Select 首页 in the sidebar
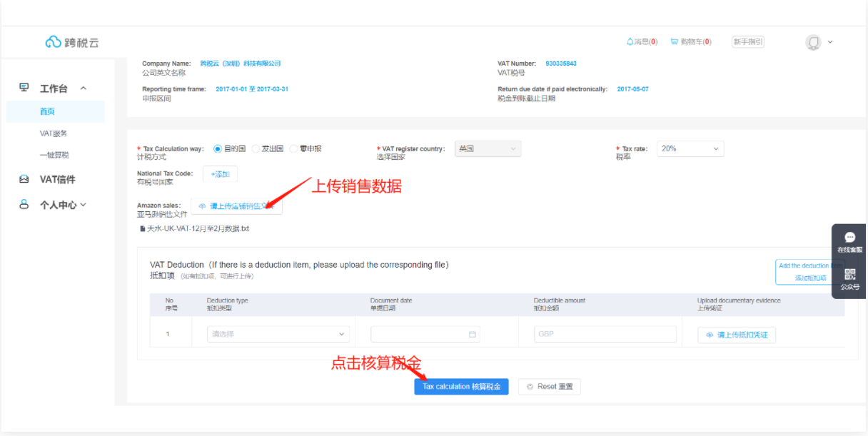The width and height of the screenshot is (868, 436). point(55,111)
